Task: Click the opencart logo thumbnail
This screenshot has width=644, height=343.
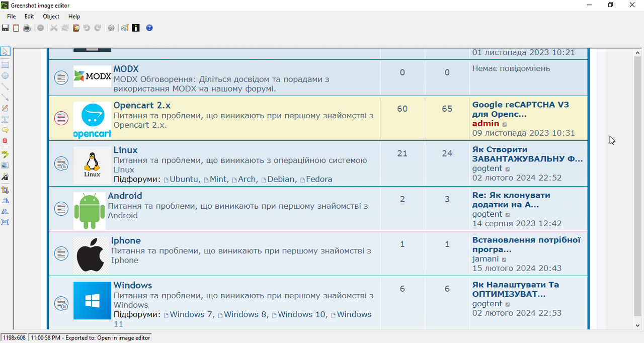Action: point(92,120)
